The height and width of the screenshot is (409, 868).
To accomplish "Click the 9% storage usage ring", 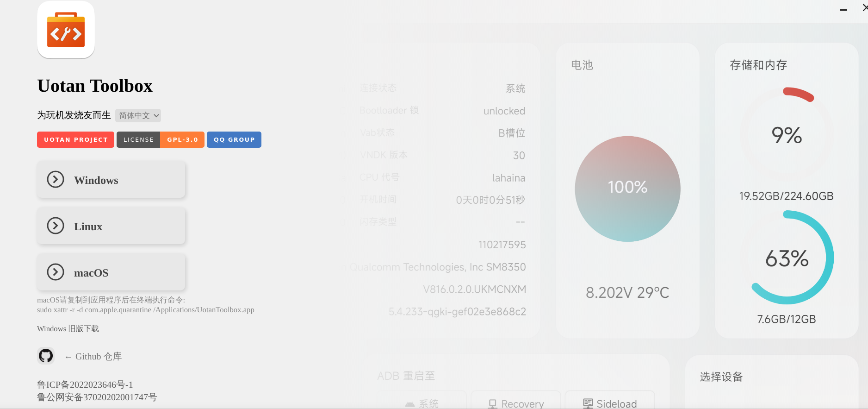I will [x=787, y=135].
